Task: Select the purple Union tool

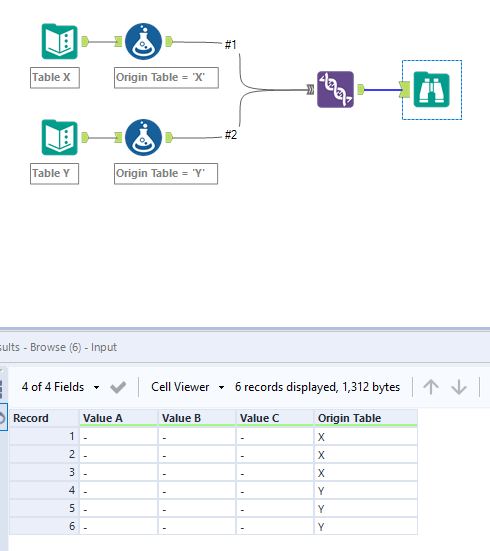Action: click(335, 90)
